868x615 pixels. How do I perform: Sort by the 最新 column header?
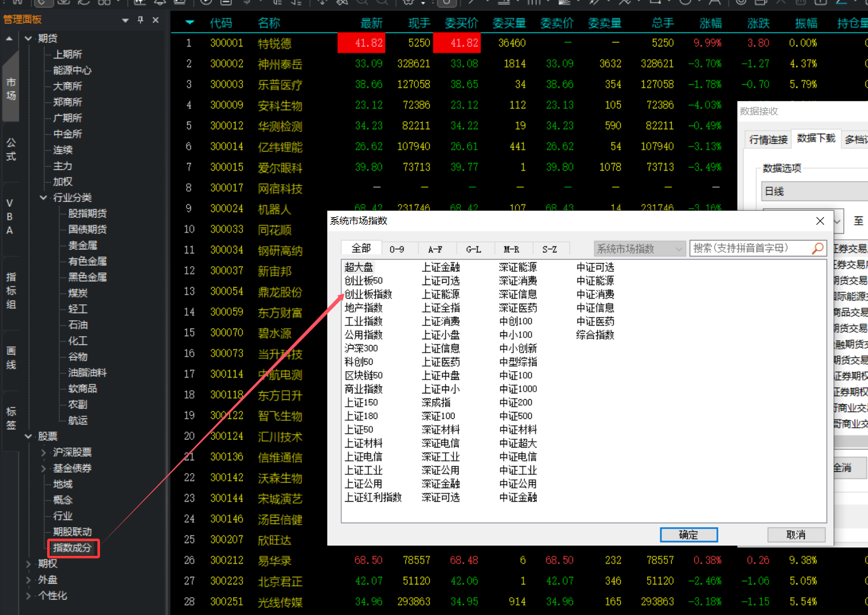(x=371, y=23)
